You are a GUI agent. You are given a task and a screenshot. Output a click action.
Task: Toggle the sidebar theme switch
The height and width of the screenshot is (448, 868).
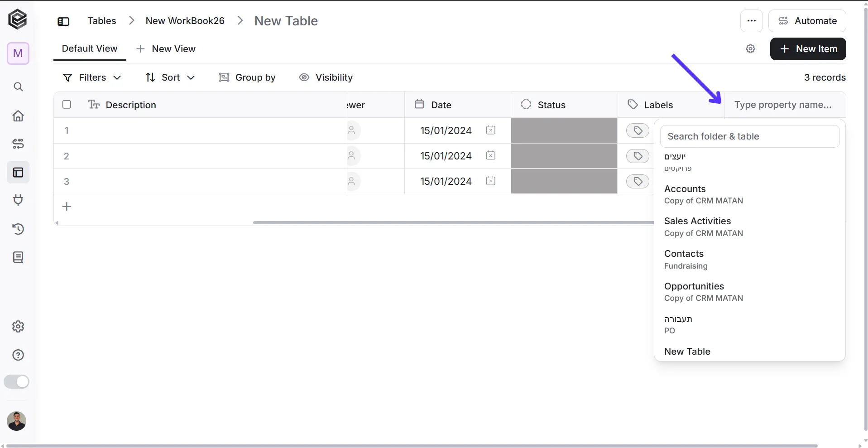[16, 382]
